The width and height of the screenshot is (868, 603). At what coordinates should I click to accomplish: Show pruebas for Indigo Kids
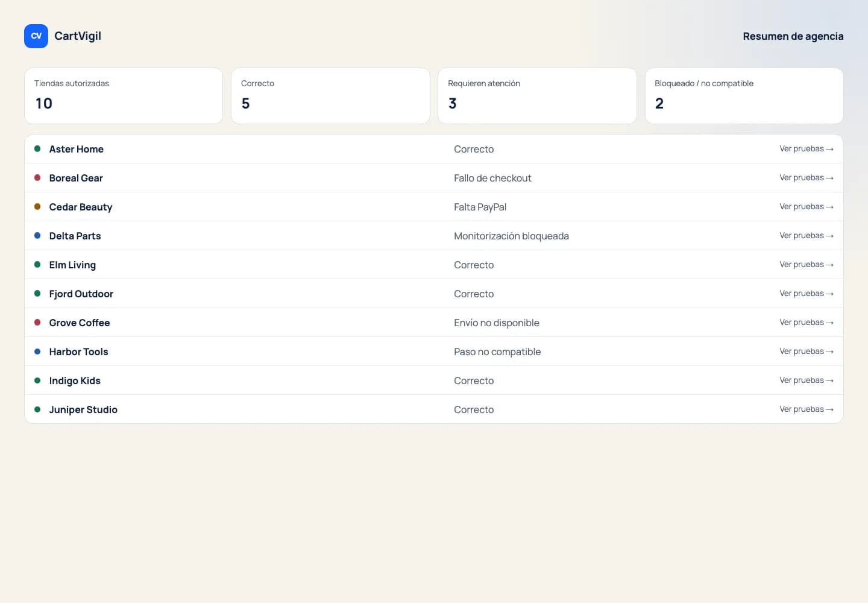click(807, 380)
